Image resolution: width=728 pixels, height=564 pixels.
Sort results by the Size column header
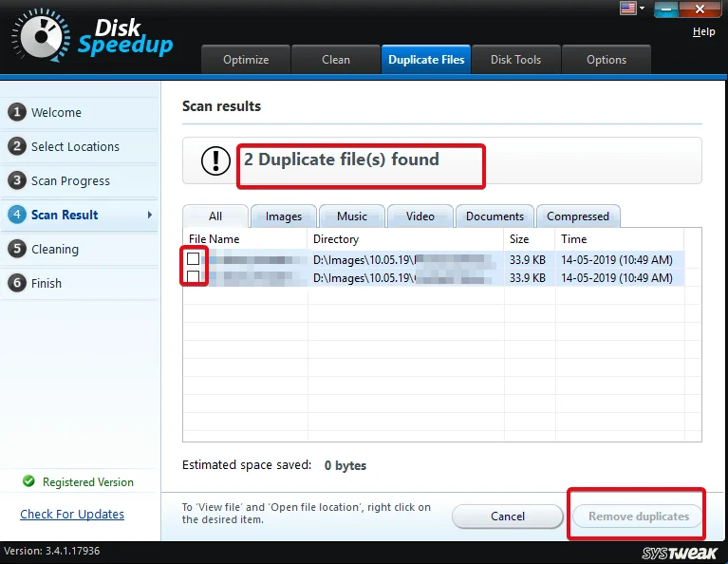pos(519,239)
